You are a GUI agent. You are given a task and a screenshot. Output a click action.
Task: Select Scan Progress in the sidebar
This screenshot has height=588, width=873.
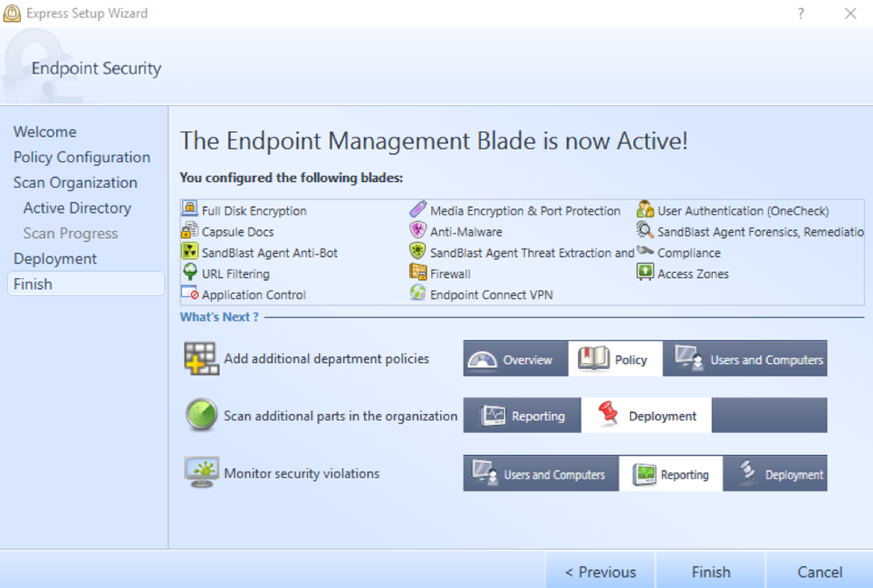71,234
